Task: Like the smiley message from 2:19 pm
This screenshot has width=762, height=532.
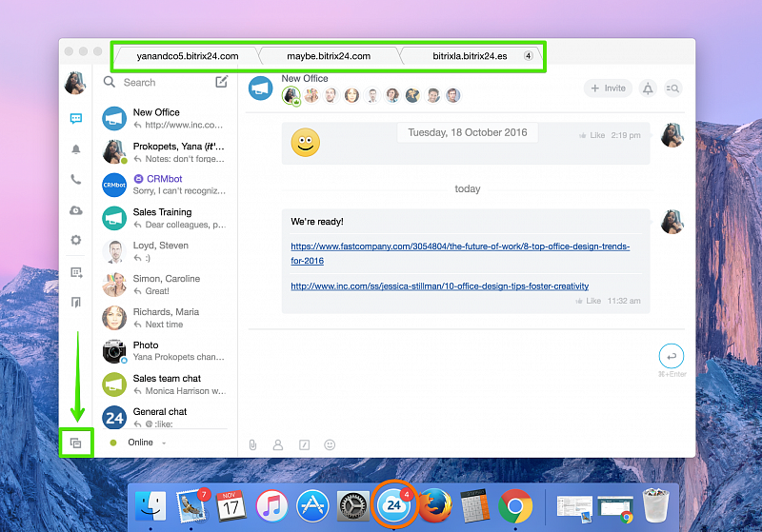Action: click(x=592, y=135)
